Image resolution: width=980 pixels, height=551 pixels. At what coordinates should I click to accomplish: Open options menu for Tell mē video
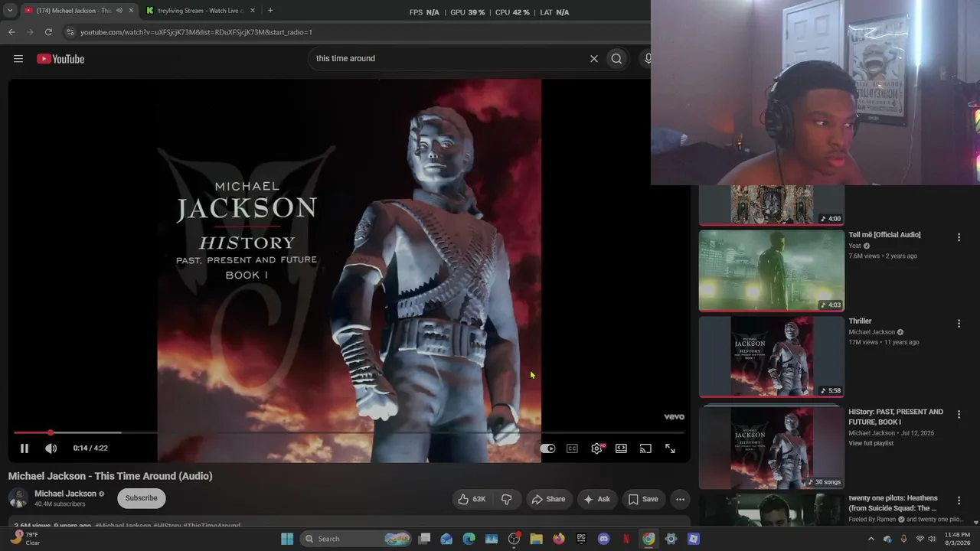click(x=959, y=238)
